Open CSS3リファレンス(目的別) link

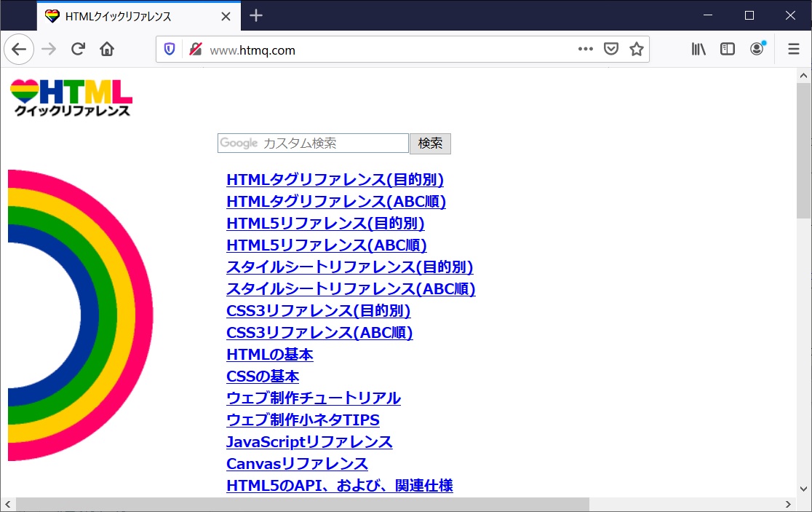pos(319,310)
